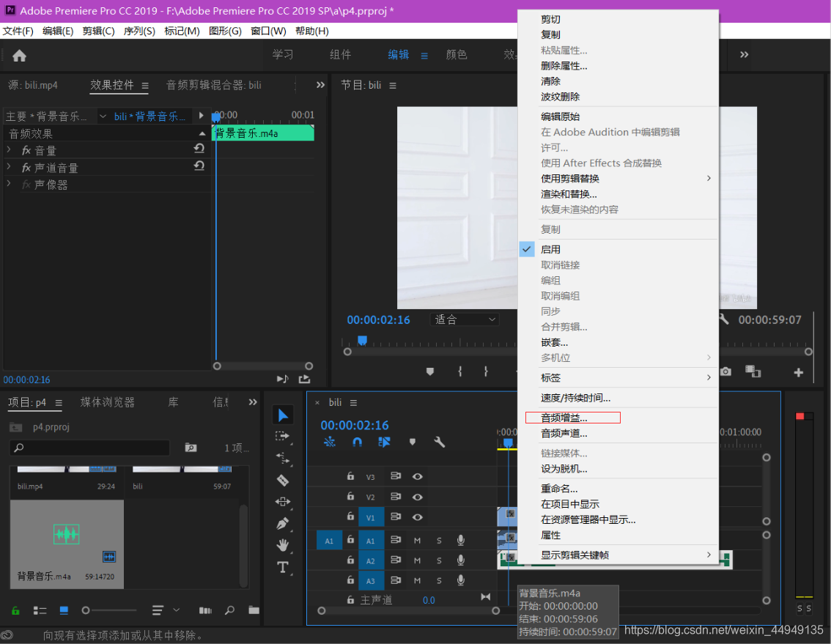Image resolution: width=831 pixels, height=644 pixels.
Task: Toggle V1 track output eye
Action: pyautogui.click(x=418, y=517)
